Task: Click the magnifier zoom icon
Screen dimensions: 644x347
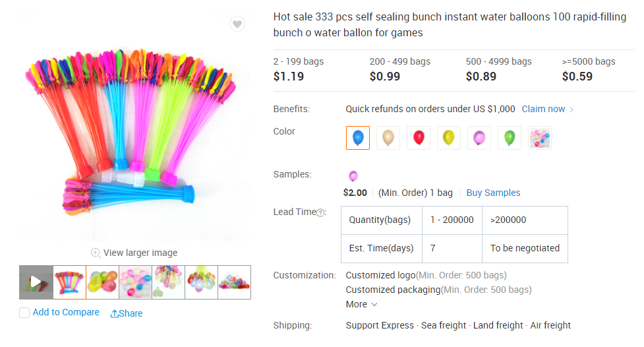Action: click(96, 253)
